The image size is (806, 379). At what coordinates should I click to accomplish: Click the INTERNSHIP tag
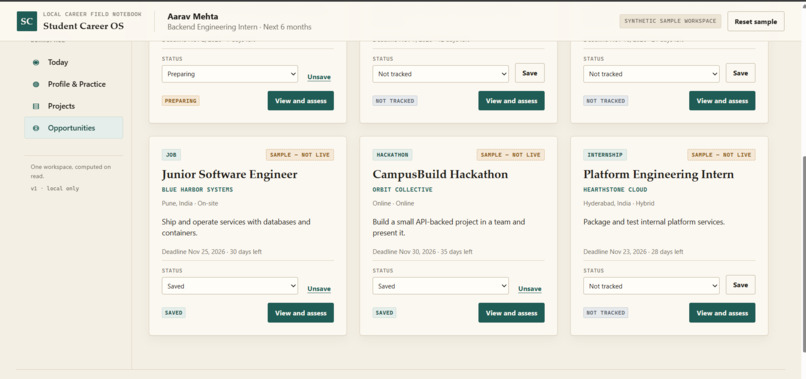605,155
